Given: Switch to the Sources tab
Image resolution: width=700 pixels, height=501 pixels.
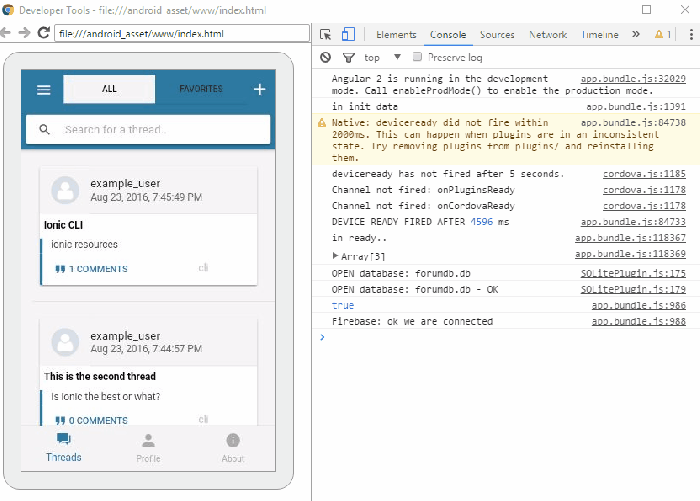Looking at the screenshot, I should [x=497, y=34].
